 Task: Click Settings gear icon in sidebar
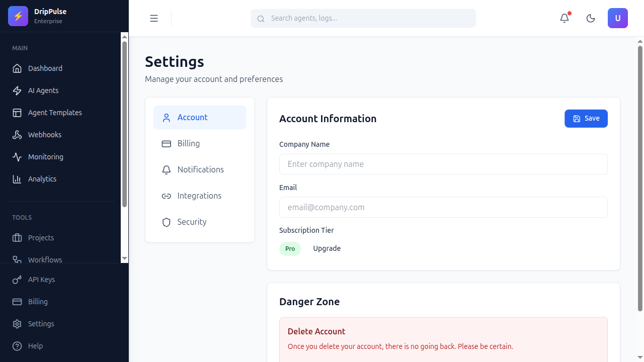coord(17,324)
